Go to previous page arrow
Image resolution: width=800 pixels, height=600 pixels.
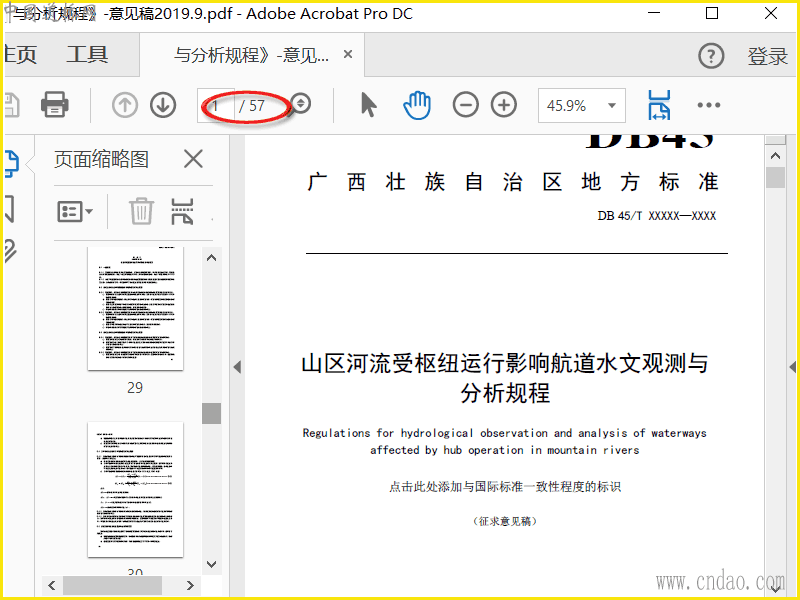[x=125, y=105]
